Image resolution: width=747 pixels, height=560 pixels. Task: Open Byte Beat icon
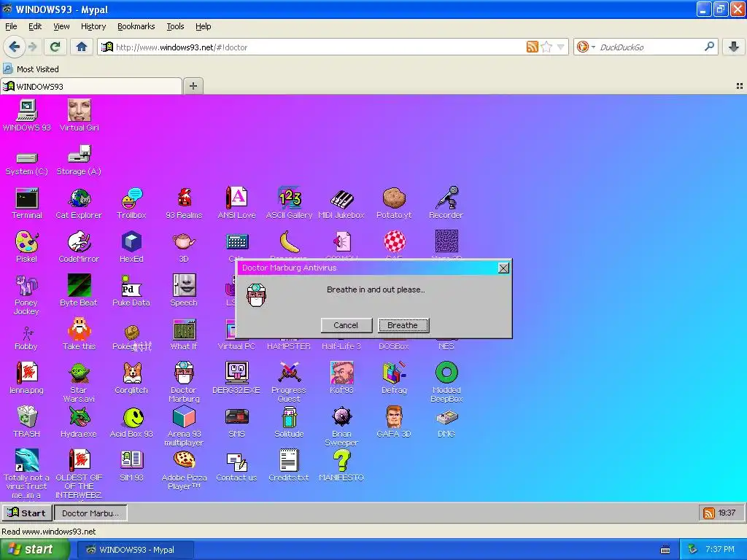click(x=79, y=290)
